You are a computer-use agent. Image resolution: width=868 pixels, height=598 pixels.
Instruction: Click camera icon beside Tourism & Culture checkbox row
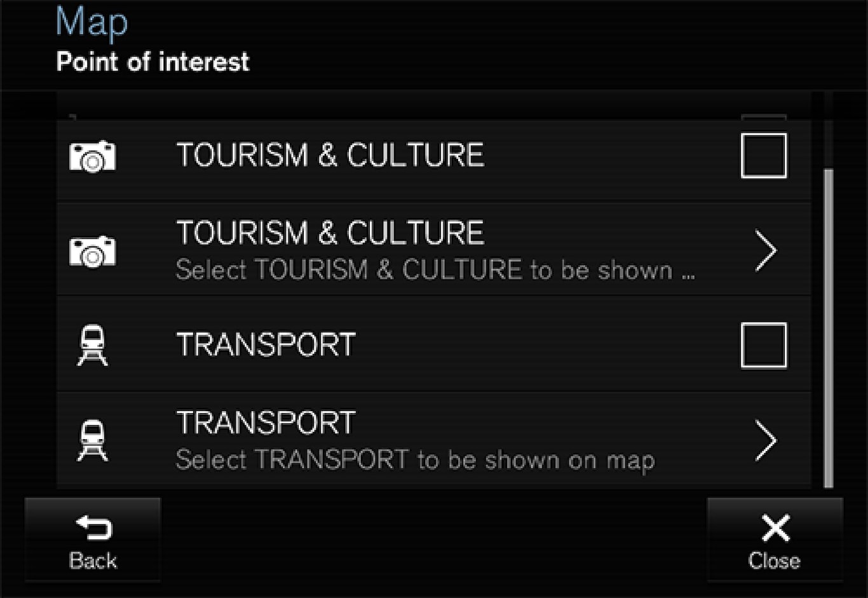93,156
